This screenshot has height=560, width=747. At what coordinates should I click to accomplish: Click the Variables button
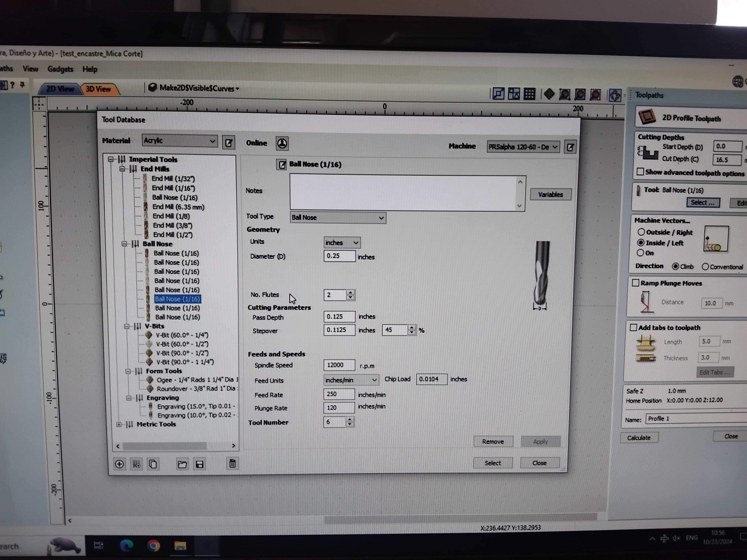click(550, 195)
